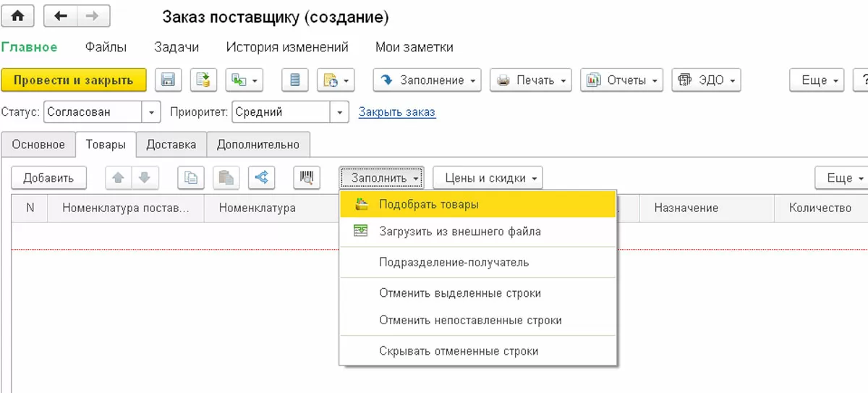Click the copy rows icon
This screenshot has height=393, width=868.
(x=191, y=177)
